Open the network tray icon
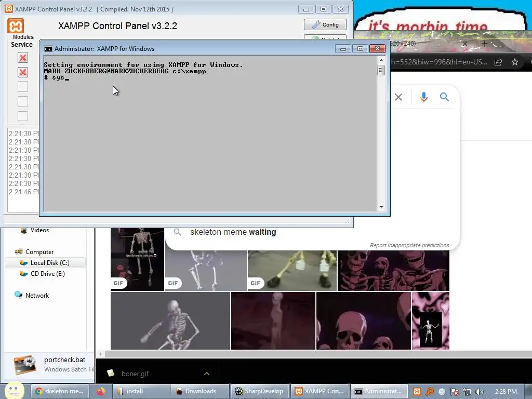The image size is (532, 399). coord(467,392)
